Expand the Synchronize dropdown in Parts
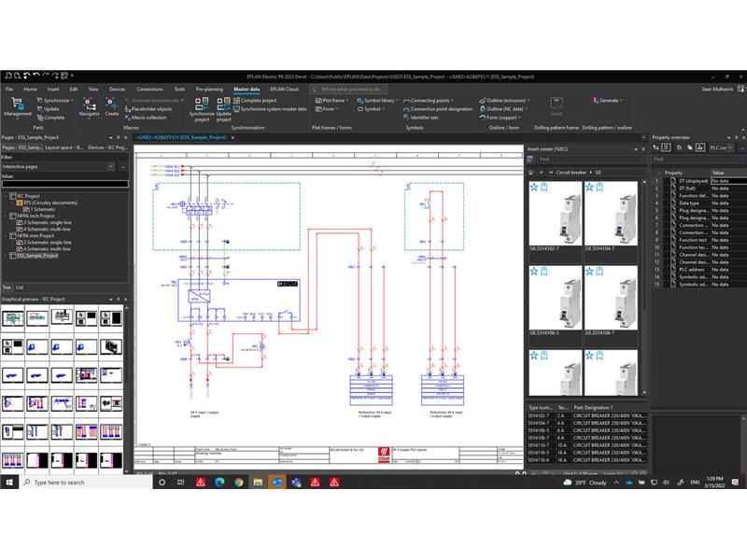Screen dimensions: 747x560 tap(72, 101)
